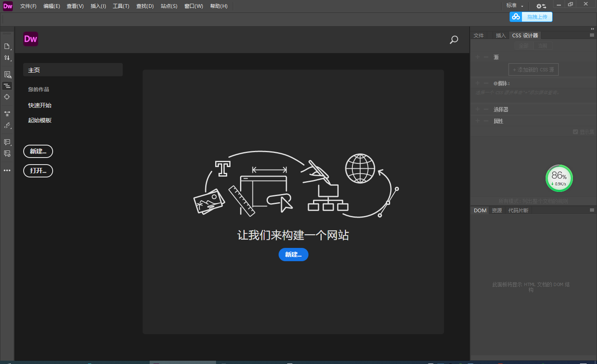Open the CSS 设计器 panel options menu
Viewport: 597px width, 364px height.
click(592, 35)
